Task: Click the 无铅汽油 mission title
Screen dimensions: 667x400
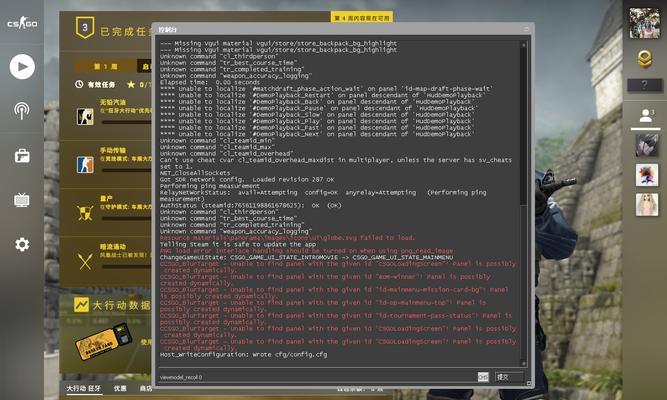Action: [113, 103]
